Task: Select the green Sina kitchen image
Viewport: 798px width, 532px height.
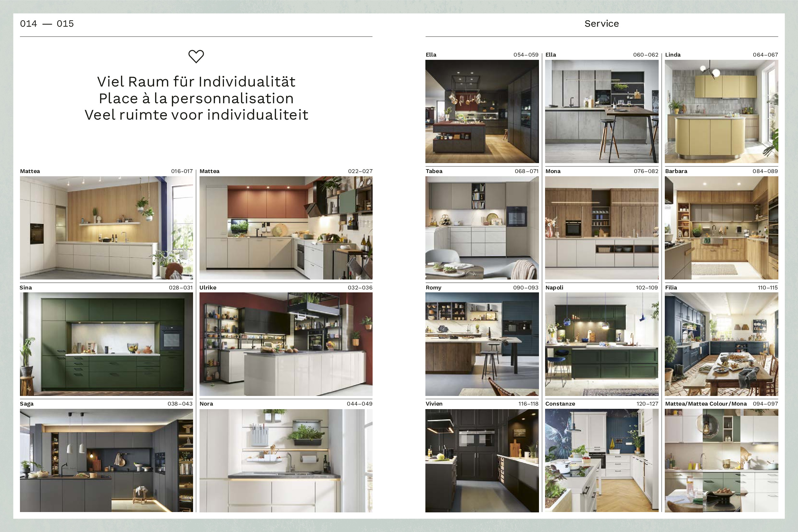Action: [x=106, y=344]
